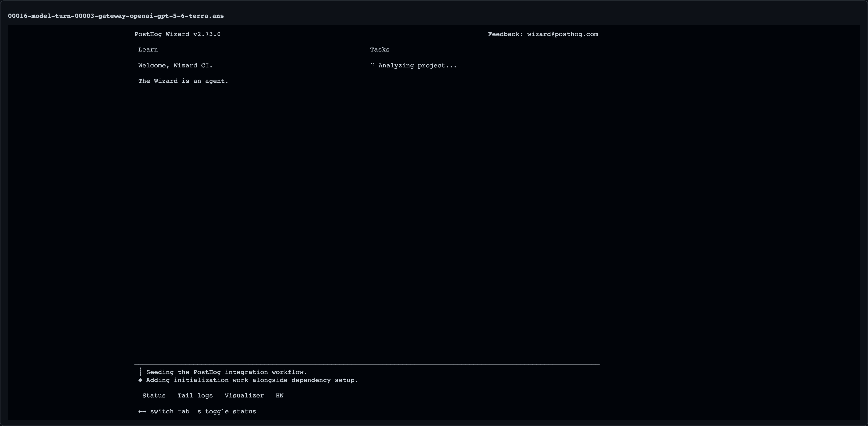The height and width of the screenshot is (426, 868).
Task: Click the wizard@posthog.com feedback email
Action: pos(562,34)
